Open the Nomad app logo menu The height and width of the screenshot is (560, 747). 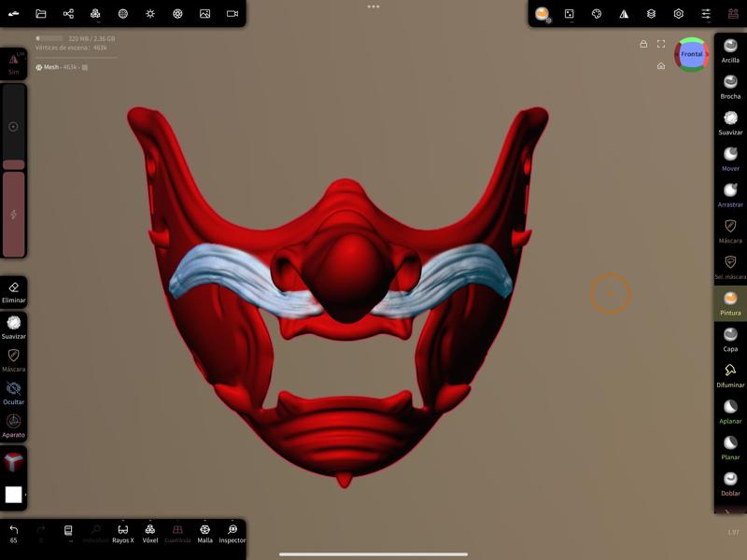point(13,13)
